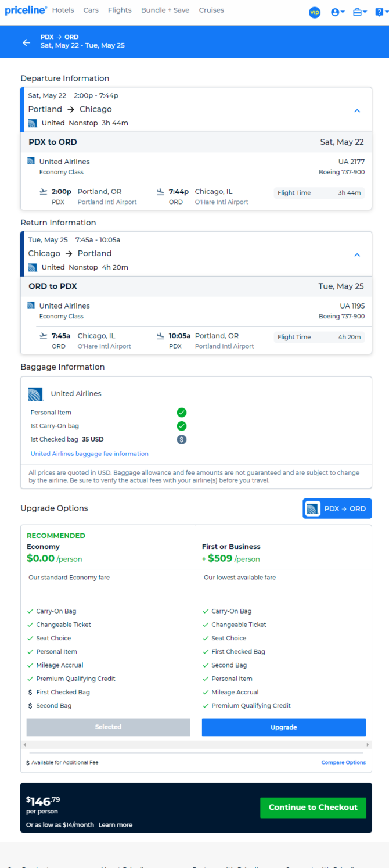Upgrade to First or Business fare

[284, 727]
